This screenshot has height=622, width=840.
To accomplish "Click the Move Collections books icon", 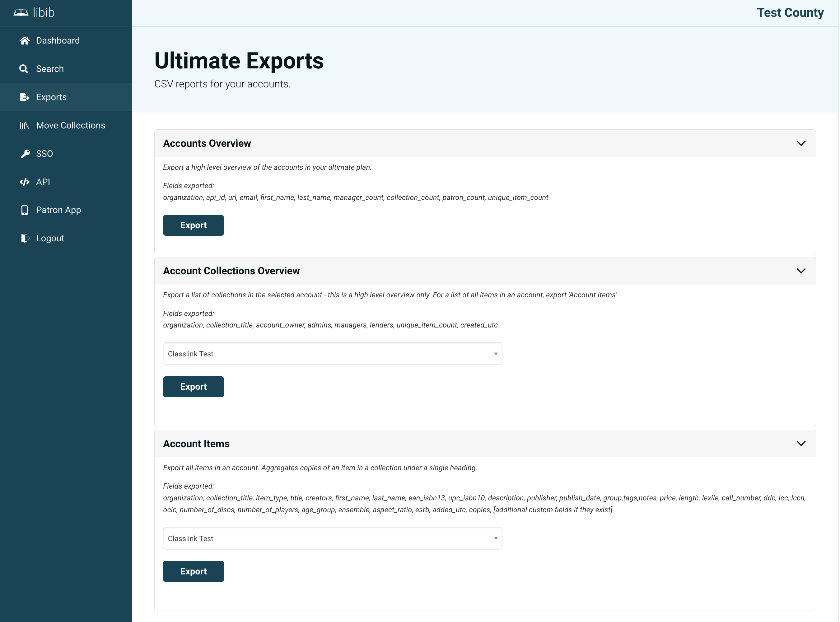I will (25, 125).
